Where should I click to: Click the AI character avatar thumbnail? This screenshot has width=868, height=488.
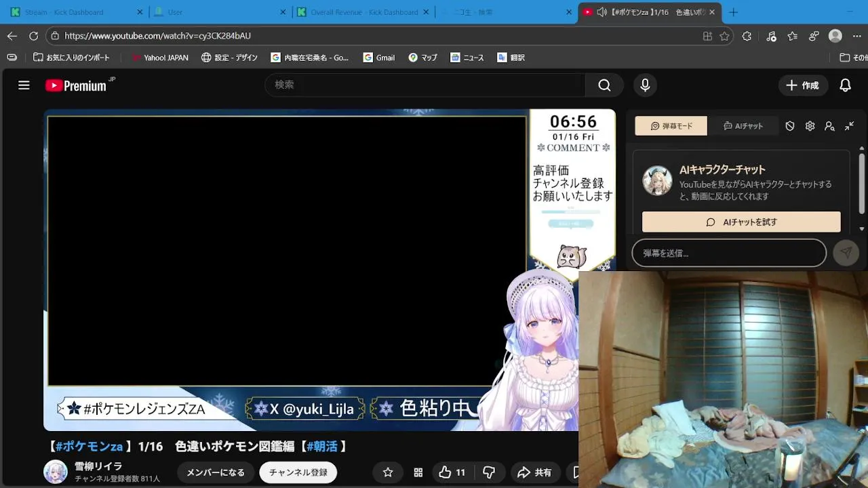657,180
